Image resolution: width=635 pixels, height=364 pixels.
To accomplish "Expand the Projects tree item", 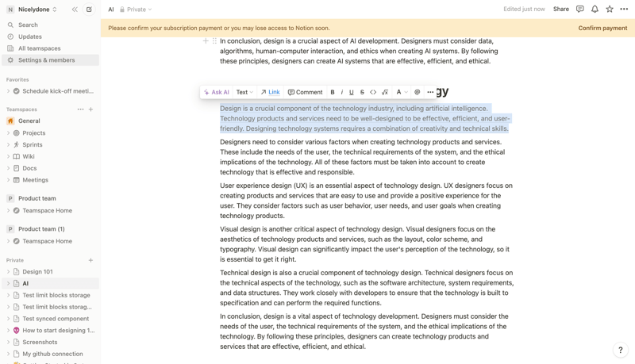I will [x=9, y=133].
